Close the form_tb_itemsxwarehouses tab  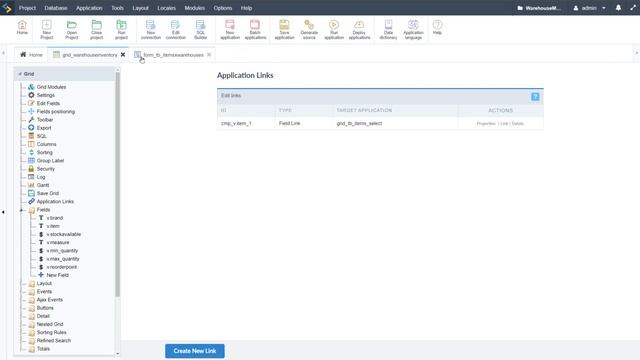point(209,55)
